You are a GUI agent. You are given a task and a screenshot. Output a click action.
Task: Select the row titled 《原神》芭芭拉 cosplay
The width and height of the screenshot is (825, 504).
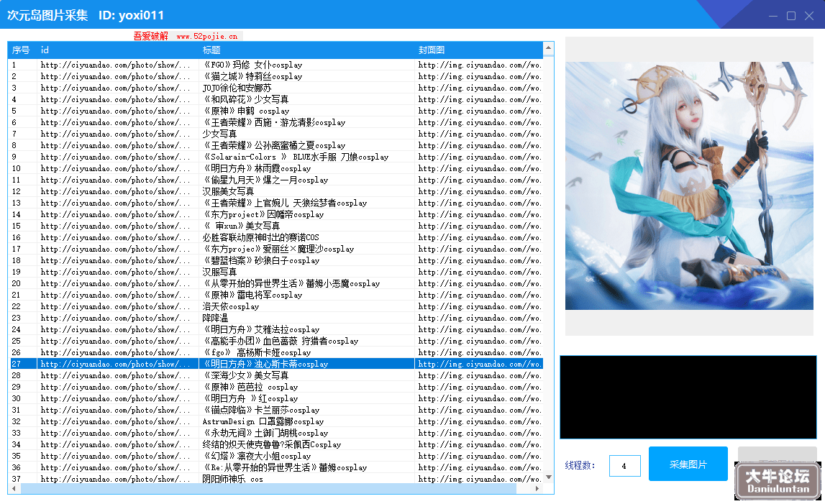pos(275,388)
